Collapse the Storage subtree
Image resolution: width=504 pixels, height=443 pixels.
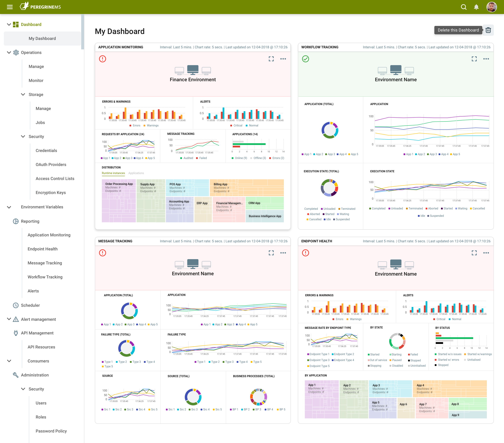tap(23, 95)
